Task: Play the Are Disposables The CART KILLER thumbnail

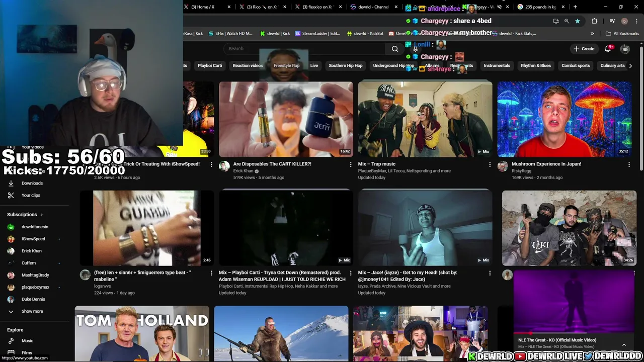Action: (286, 119)
